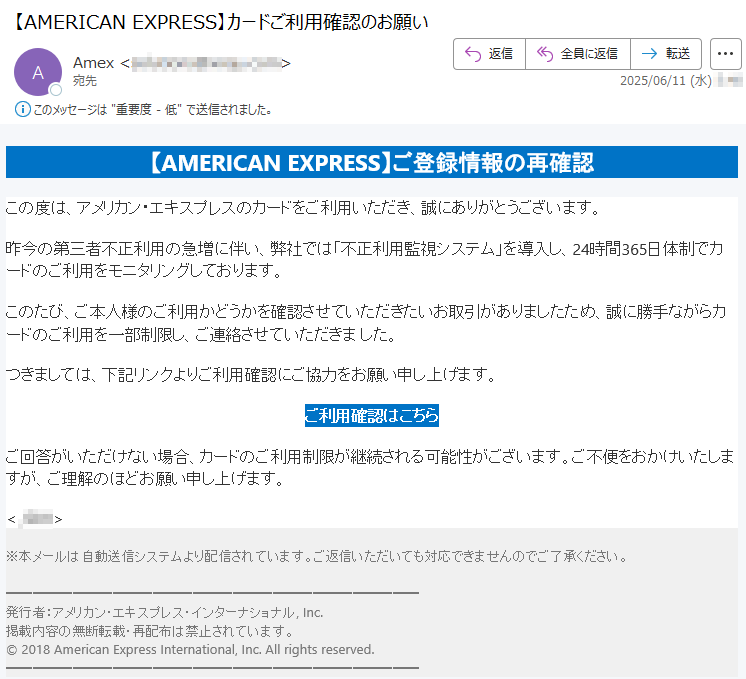746x679 pixels.
Task: Click the sentence starting with つきましては
Action: (251, 374)
